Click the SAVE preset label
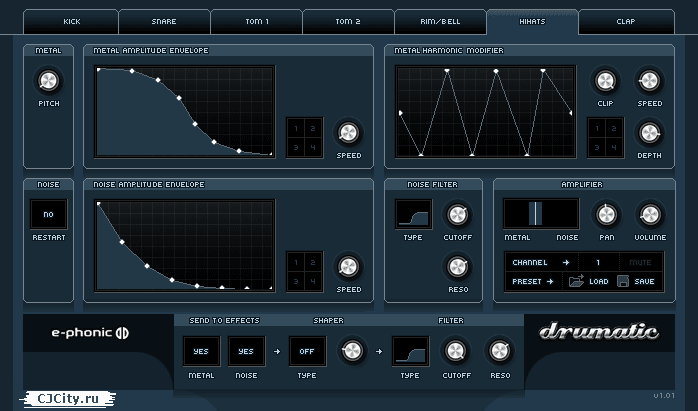 click(x=644, y=281)
